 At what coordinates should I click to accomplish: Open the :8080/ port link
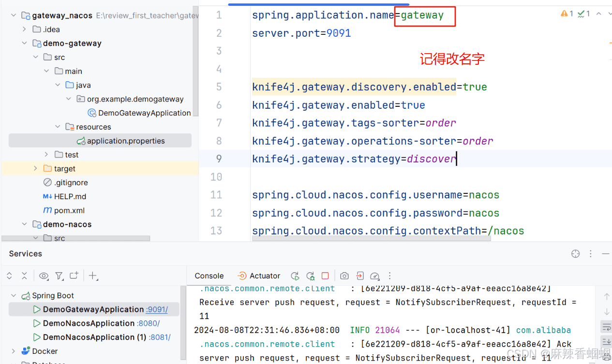149,323
